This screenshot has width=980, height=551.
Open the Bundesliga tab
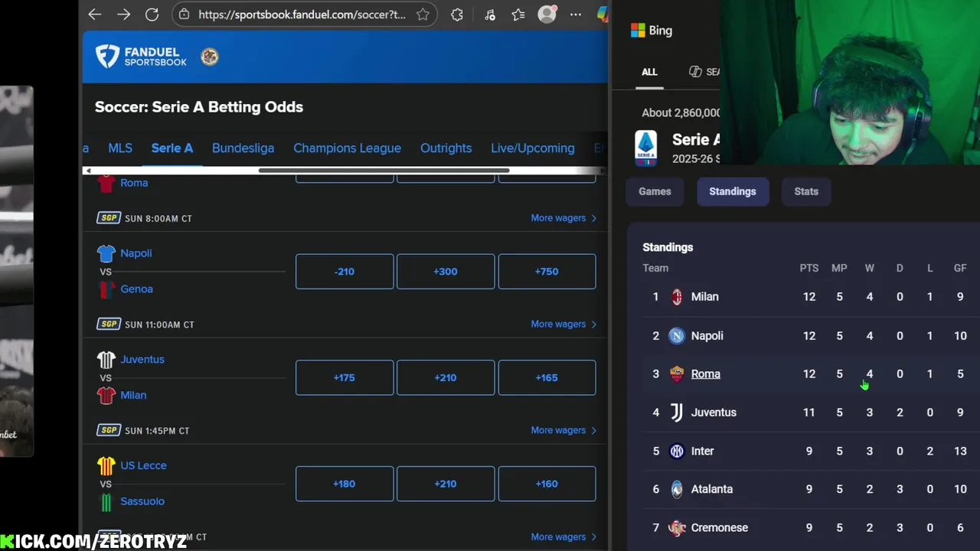(243, 148)
